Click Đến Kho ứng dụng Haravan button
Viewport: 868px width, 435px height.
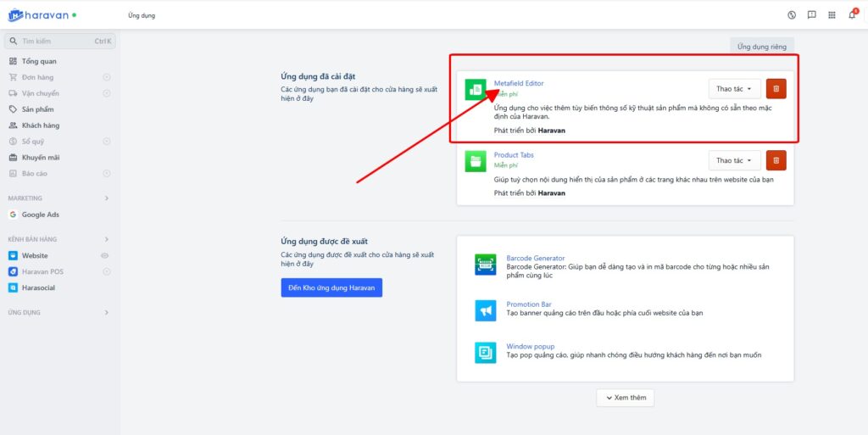pos(331,288)
